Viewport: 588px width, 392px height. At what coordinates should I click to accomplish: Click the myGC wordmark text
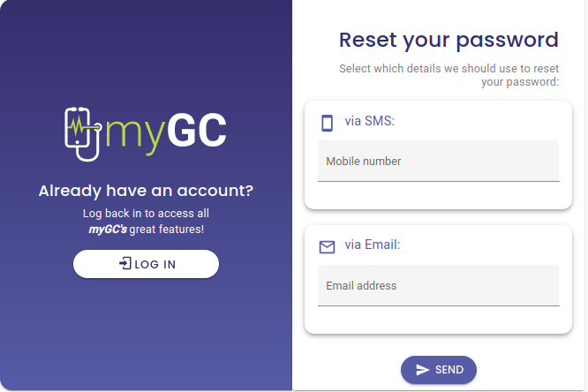pos(166,132)
